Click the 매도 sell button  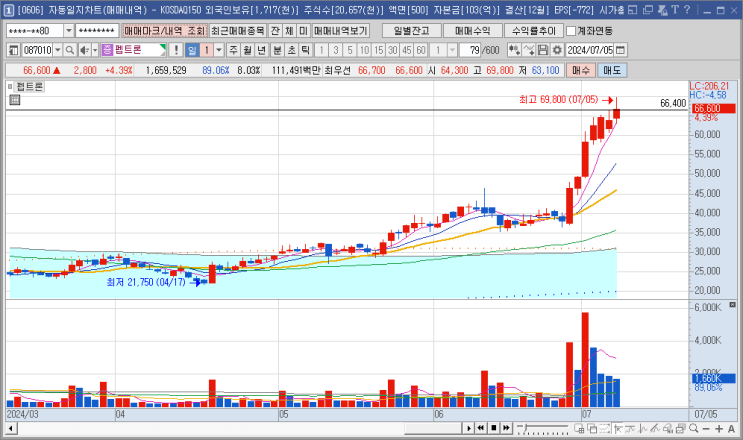tap(612, 70)
